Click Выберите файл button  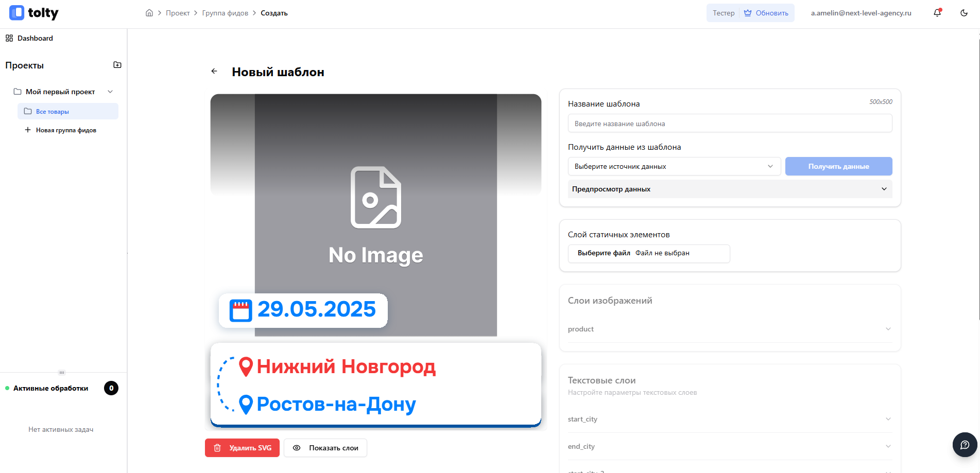tap(604, 253)
